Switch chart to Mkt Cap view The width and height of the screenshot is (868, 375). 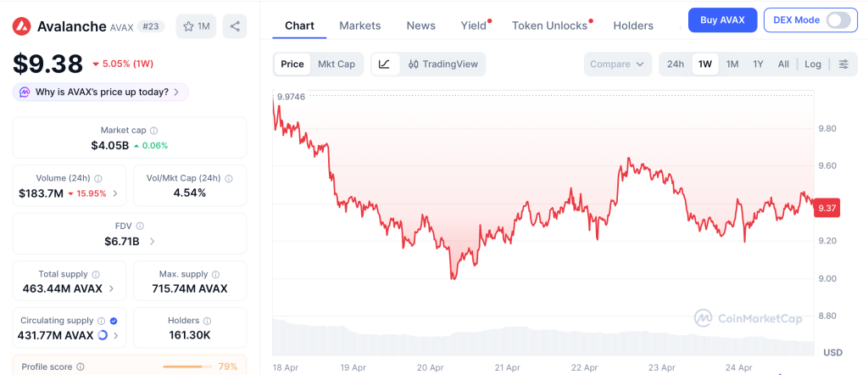click(x=337, y=64)
